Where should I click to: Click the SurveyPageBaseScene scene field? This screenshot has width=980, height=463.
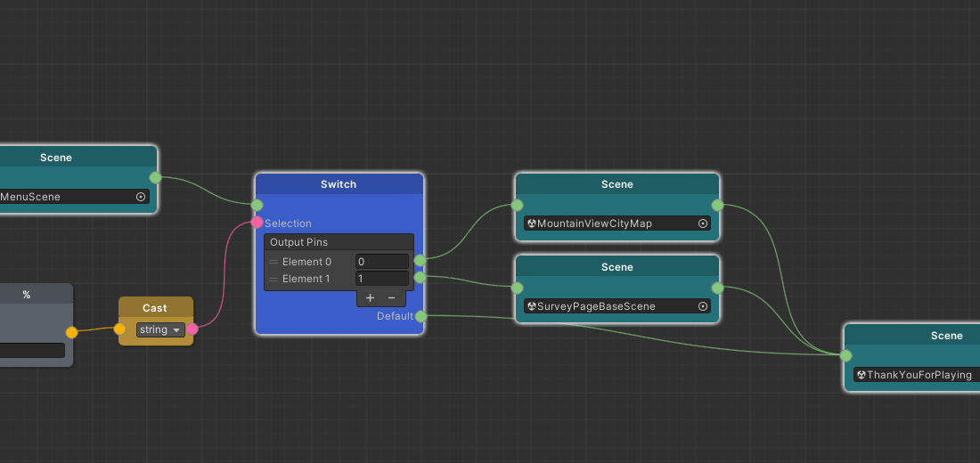(617, 306)
